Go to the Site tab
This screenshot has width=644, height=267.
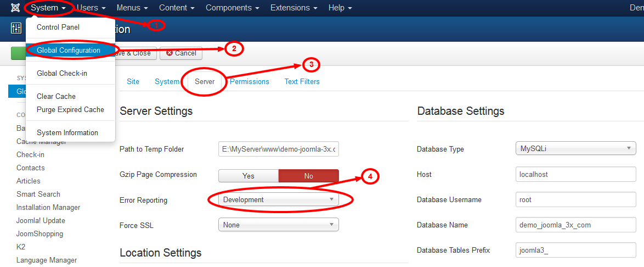[x=133, y=82]
